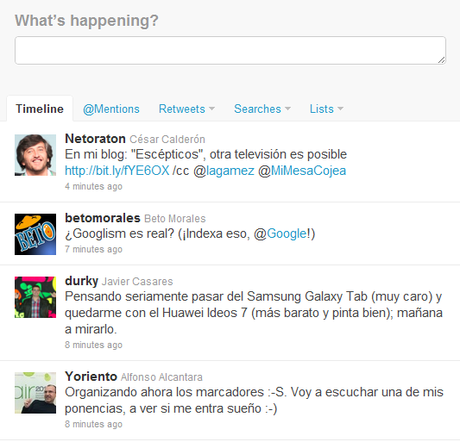Image resolution: width=460 pixels, height=442 pixels.
Task: Grab the tweet box resize handle
Action: click(441, 60)
